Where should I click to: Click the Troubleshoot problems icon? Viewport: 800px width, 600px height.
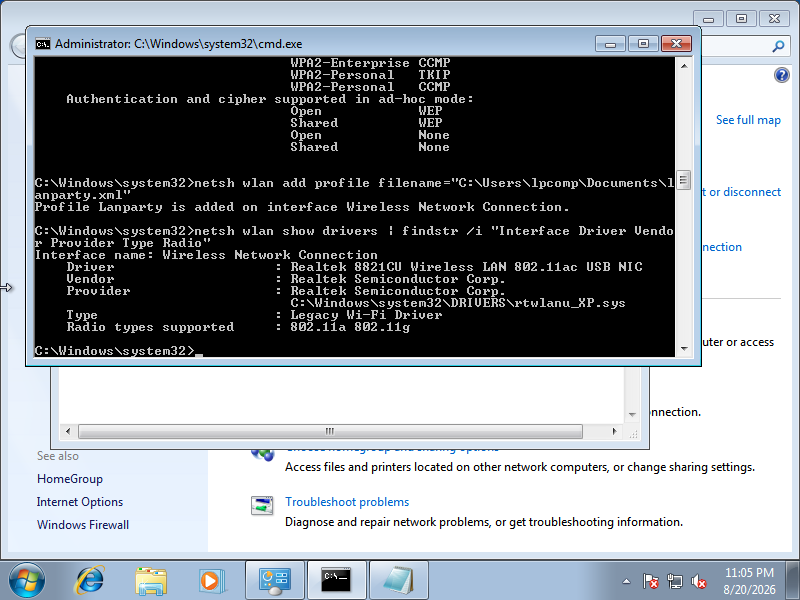[x=262, y=505]
